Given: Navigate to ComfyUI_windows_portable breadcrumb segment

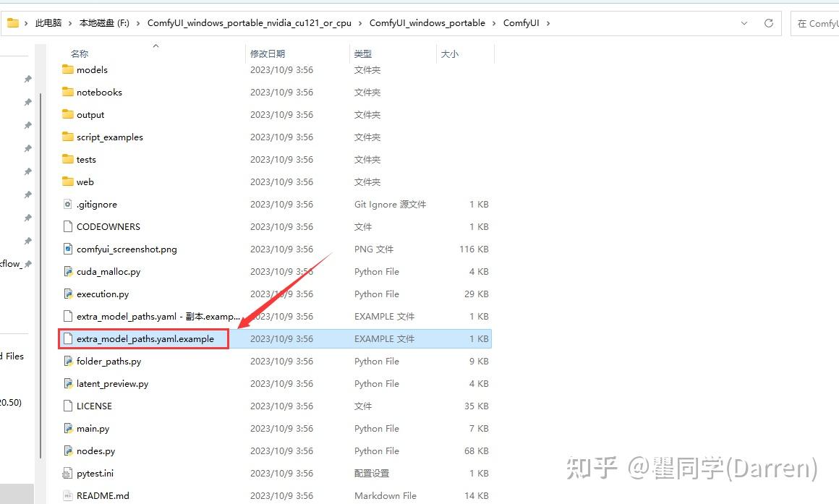Looking at the screenshot, I should point(427,23).
